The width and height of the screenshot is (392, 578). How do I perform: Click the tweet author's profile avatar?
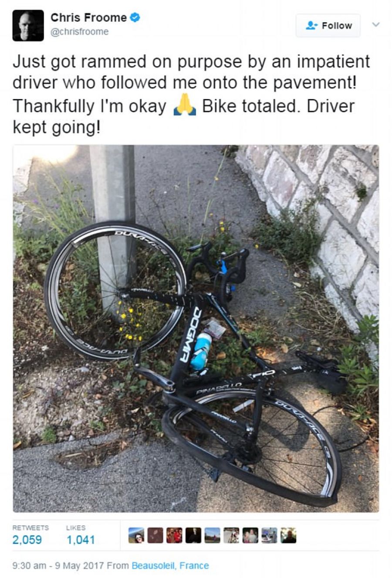28,25
